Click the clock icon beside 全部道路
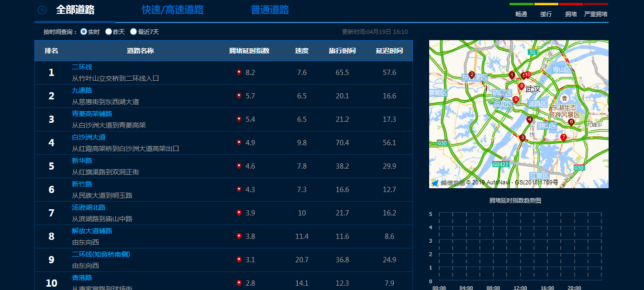644x290 pixels. [x=42, y=10]
